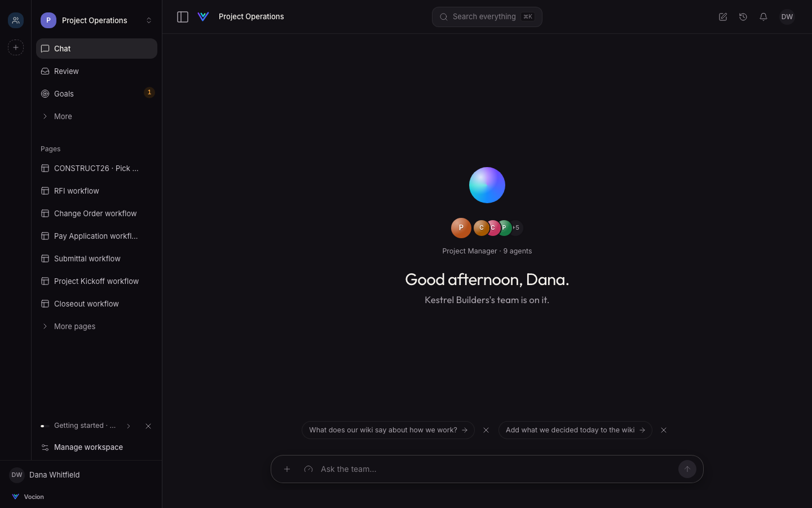Screen dimensions: 812x508
Task: Open Project Kickoff workflow page
Action: click(96, 281)
